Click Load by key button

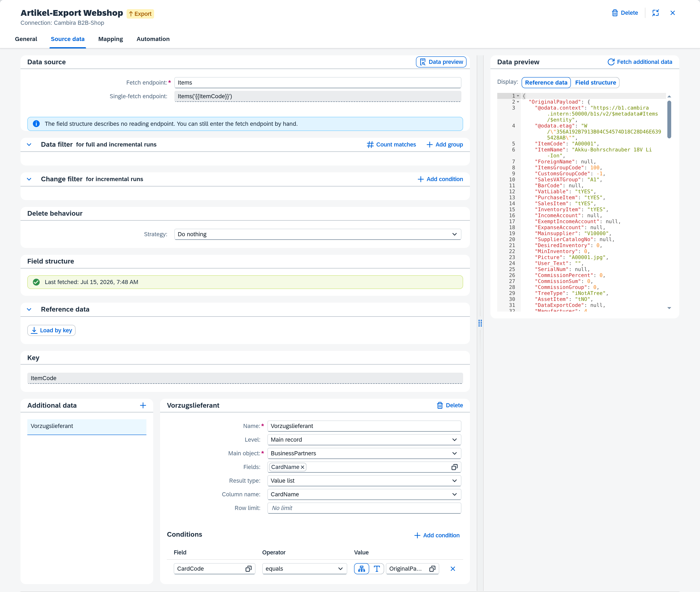tap(51, 330)
